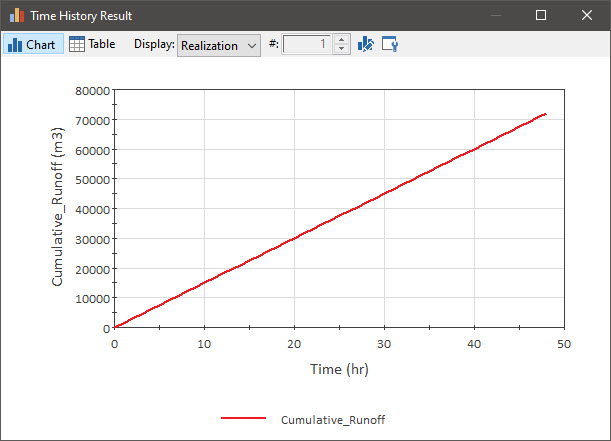
Task: Click the bar chart icon on Chart button
Action: point(15,44)
